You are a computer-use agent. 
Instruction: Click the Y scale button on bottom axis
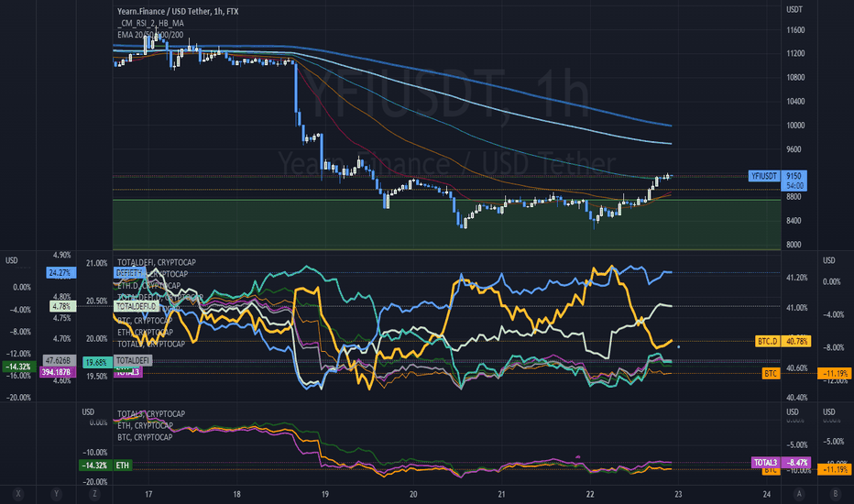point(56,494)
